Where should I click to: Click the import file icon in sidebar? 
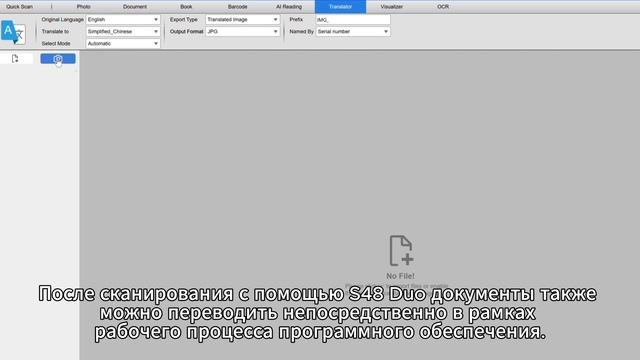[16, 59]
